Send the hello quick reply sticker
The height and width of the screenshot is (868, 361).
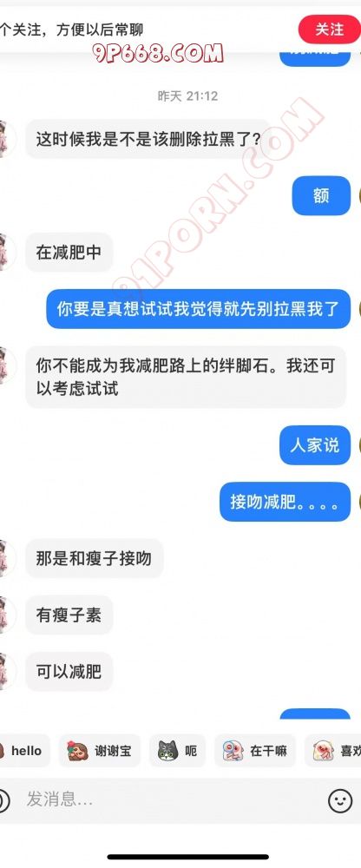(23, 751)
